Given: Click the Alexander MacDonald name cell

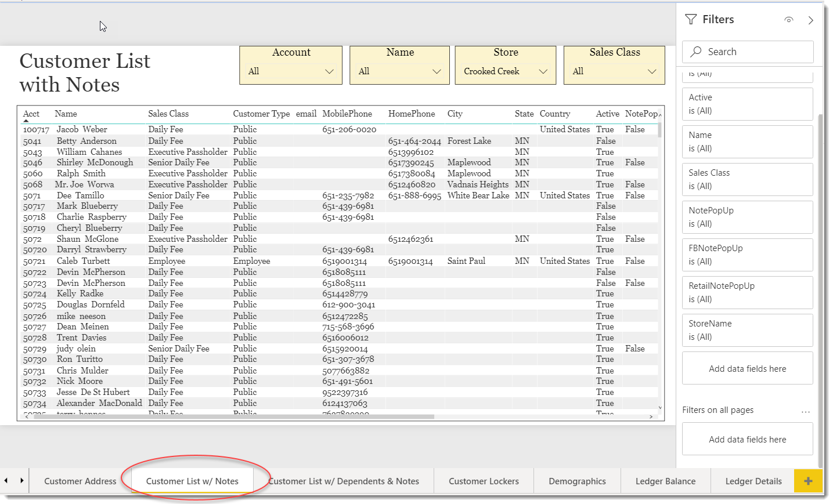Looking at the screenshot, I should click(x=99, y=403).
